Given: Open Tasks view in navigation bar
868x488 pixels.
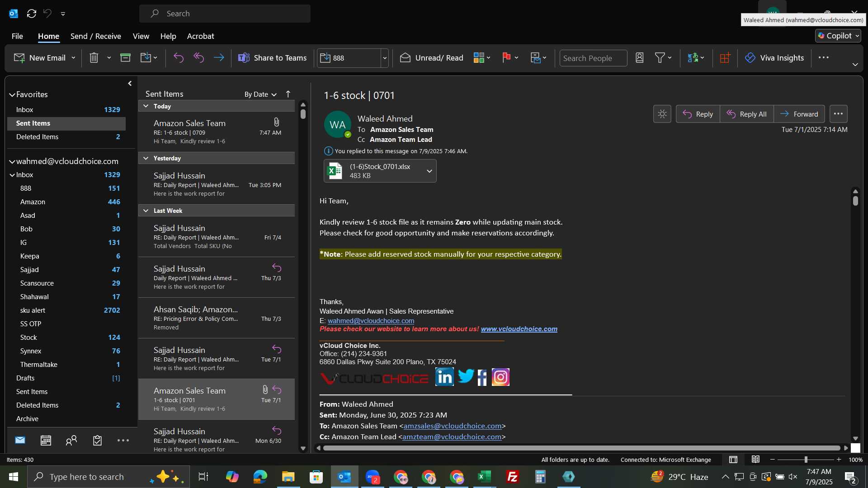Looking at the screenshot, I should coord(97,440).
